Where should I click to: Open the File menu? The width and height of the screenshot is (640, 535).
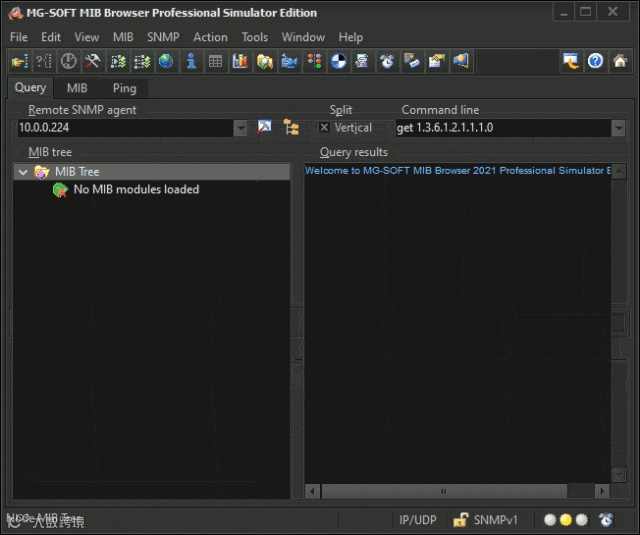tap(19, 37)
